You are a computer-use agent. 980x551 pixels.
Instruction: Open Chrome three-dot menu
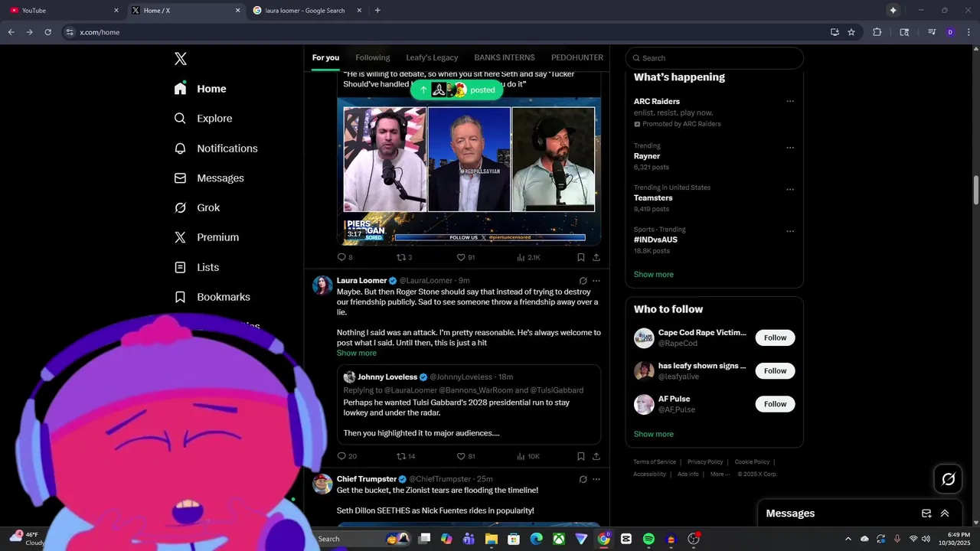(969, 32)
